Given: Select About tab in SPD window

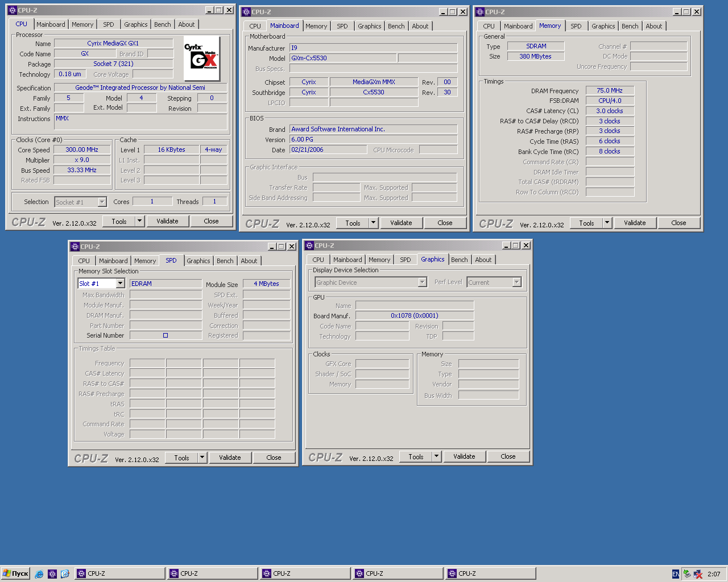Looking at the screenshot, I should tap(249, 261).
